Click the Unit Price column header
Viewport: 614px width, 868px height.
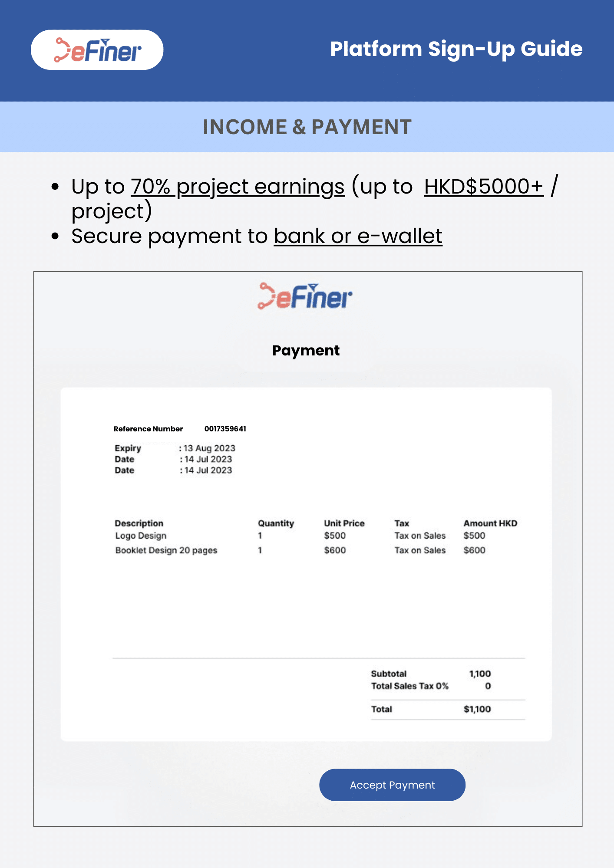pos(344,523)
